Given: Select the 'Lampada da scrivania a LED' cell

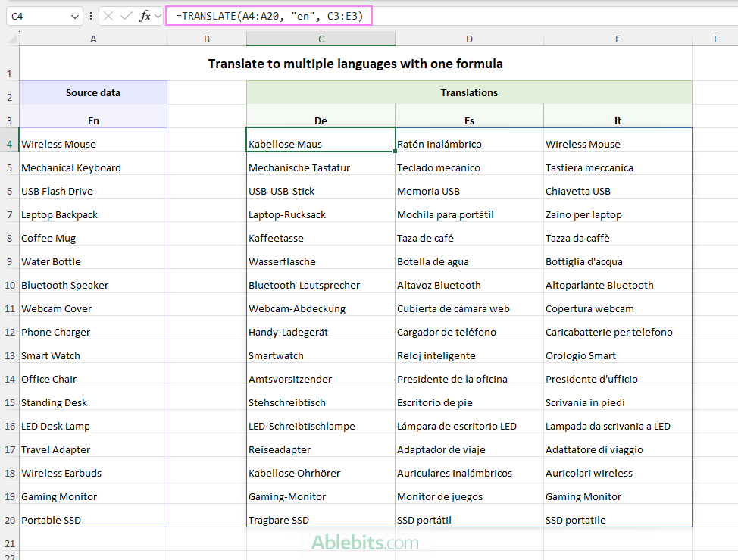Looking at the screenshot, I should coord(618,421).
